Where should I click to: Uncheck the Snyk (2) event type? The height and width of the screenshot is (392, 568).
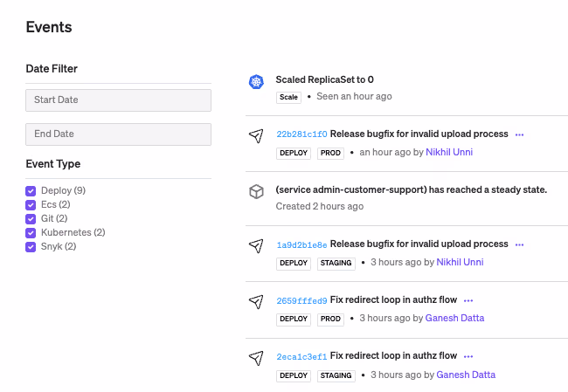pos(31,246)
